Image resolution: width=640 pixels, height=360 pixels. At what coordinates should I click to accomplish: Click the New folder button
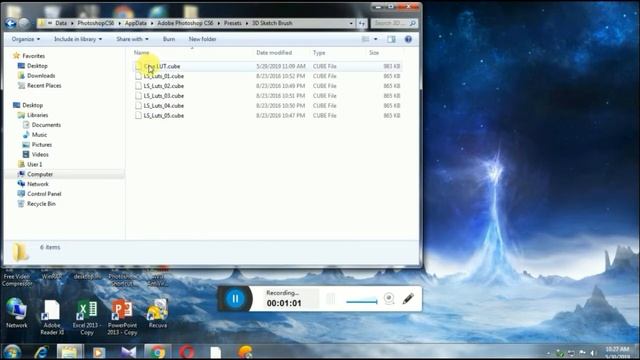coord(202,39)
